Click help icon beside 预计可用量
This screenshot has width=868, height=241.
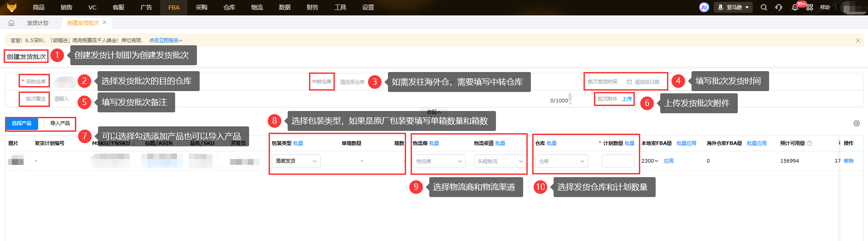809,143
